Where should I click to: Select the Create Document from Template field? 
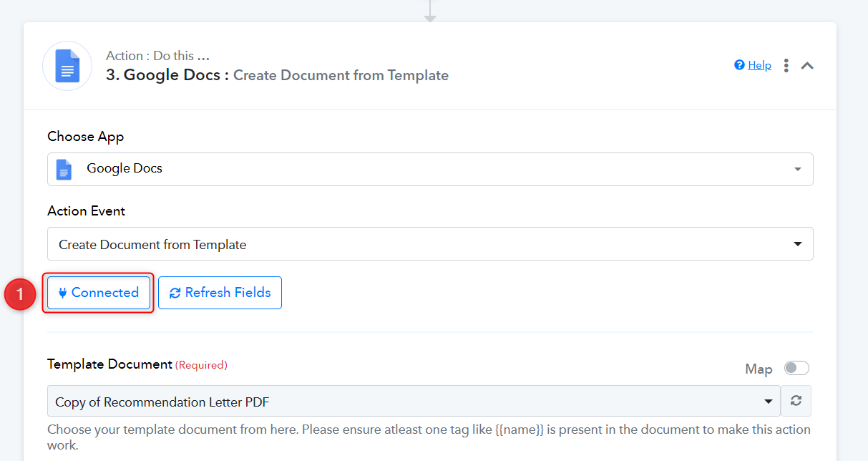(x=430, y=244)
